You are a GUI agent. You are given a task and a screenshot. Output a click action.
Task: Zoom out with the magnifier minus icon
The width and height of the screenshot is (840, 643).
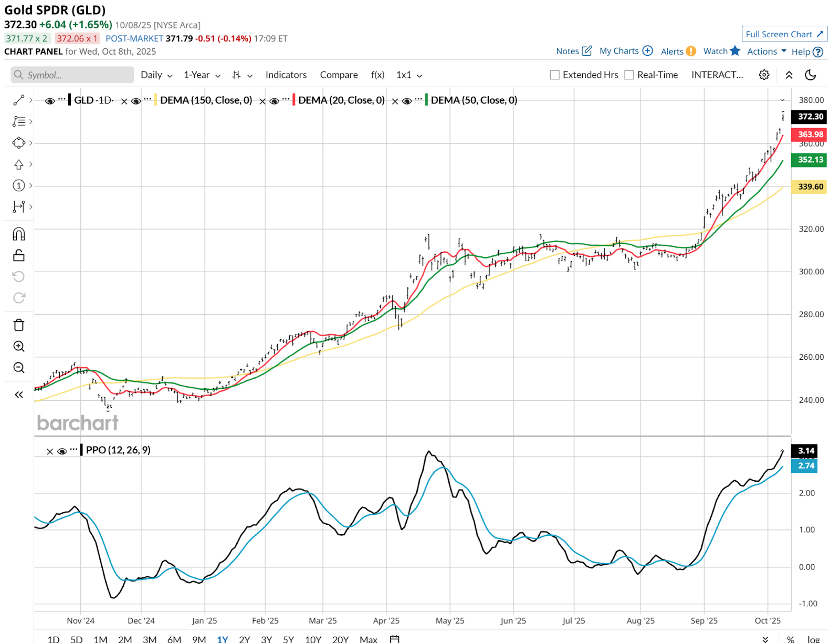(x=19, y=368)
